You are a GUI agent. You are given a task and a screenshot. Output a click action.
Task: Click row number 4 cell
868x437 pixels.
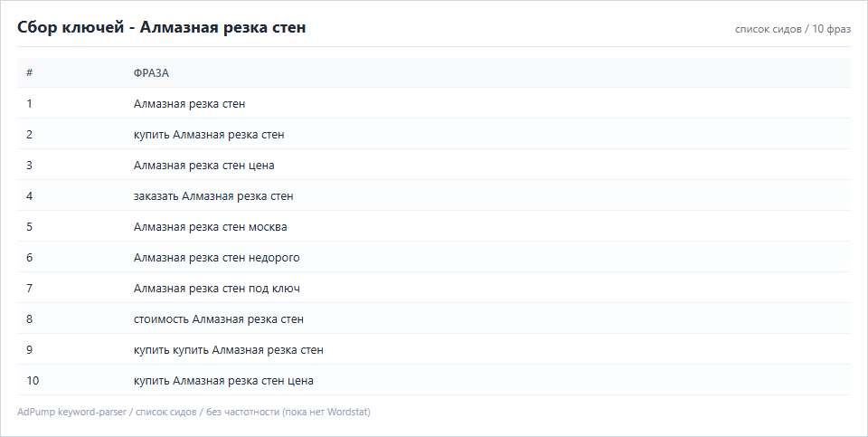pyautogui.click(x=29, y=196)
